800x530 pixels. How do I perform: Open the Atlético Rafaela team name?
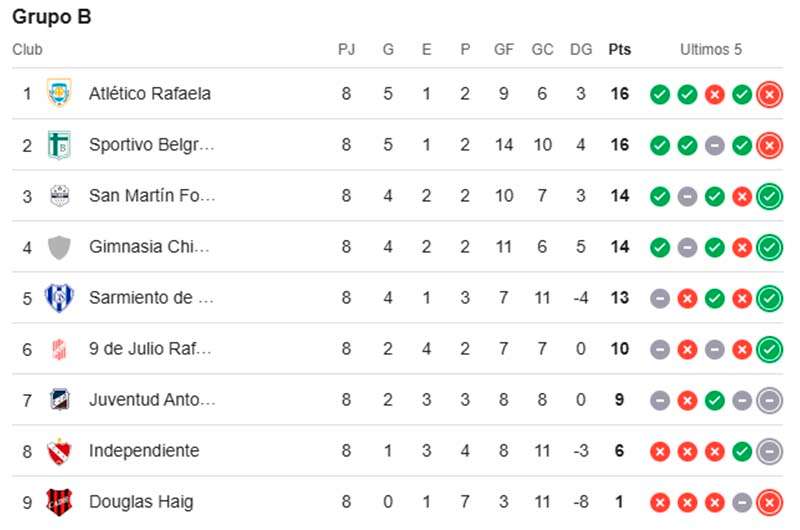[x=149, y=94]
